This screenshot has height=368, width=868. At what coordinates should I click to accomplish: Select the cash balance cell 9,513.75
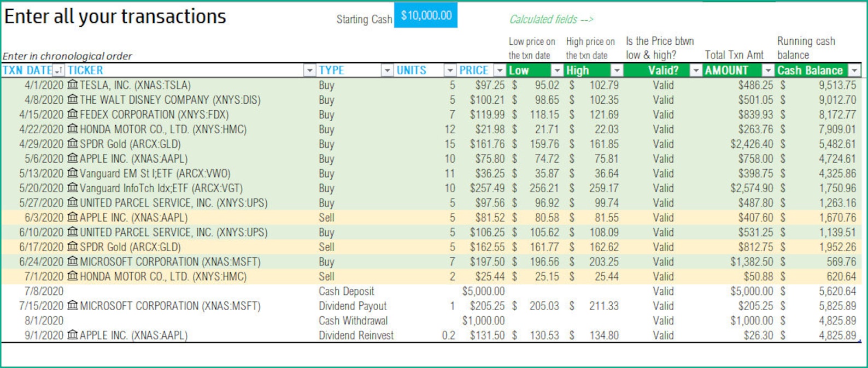pyautogui.click(x=837, y=85)
